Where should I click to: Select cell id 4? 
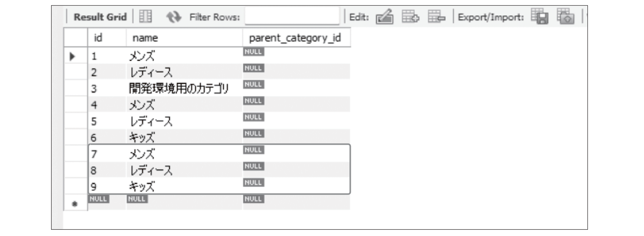107,105
